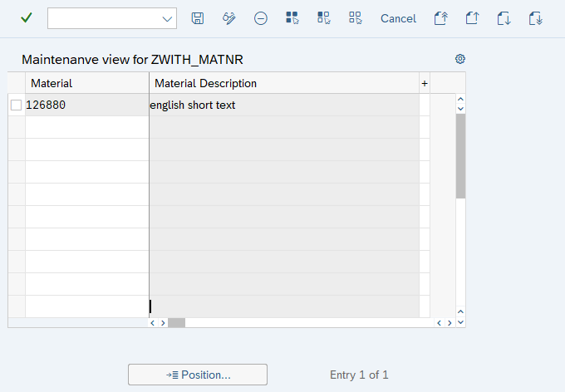Click the green checkmark Enter icon
Viewport: 565px width, 392px height.
pyautogui.click(x=27, y=18)
